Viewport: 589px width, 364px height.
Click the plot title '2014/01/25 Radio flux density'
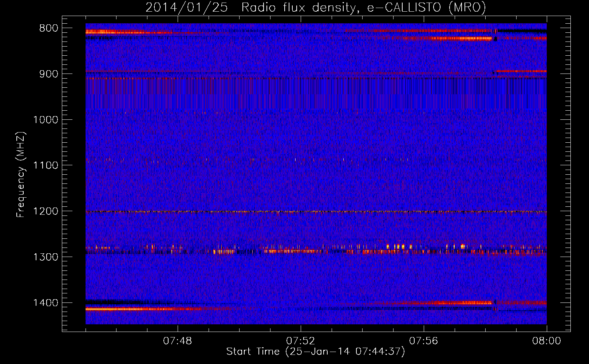(x=316, y=8)
